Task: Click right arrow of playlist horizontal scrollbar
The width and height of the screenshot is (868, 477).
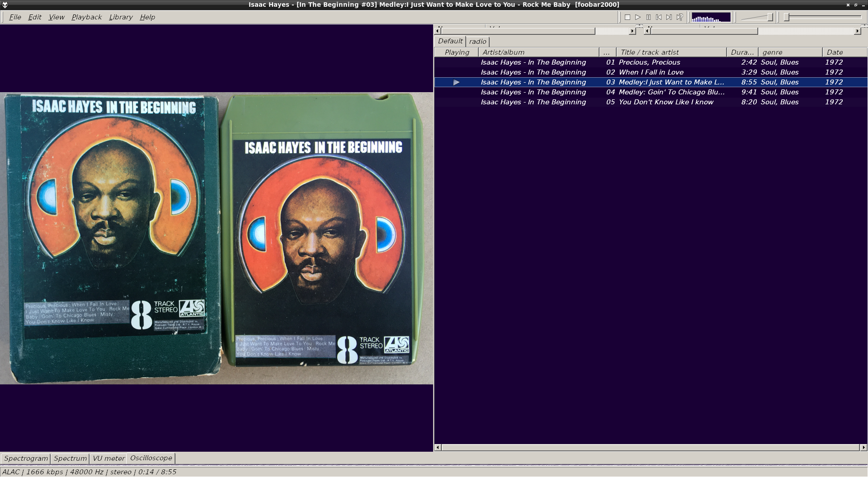Action: (x=863, y=448)
